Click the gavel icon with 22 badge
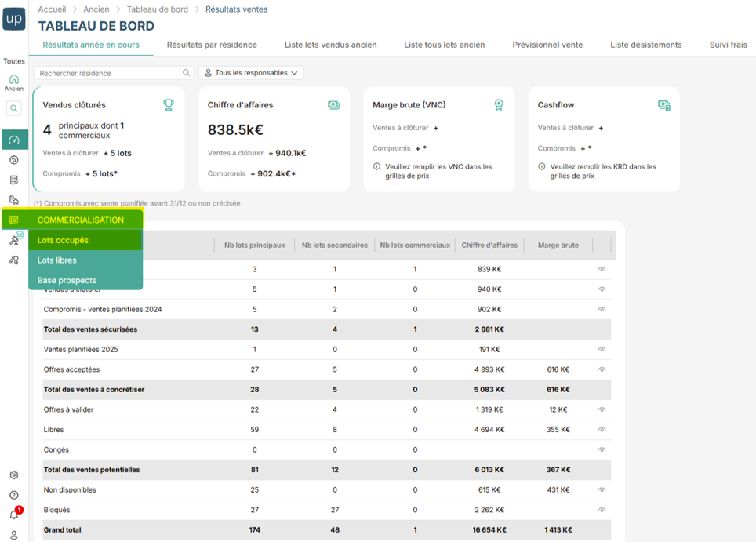 point(14,240)
